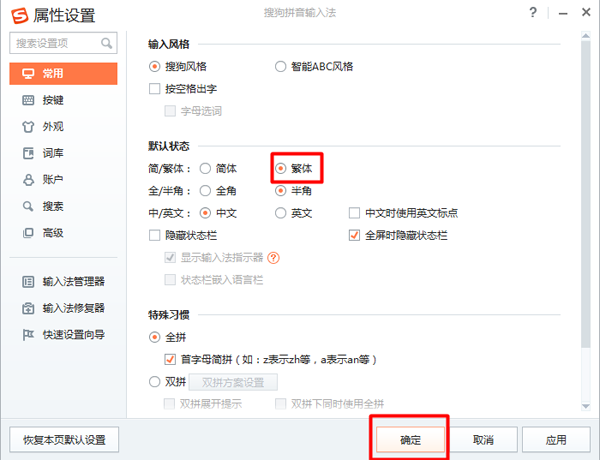Choose the 智能ABC风格 input style

(282, 66)
